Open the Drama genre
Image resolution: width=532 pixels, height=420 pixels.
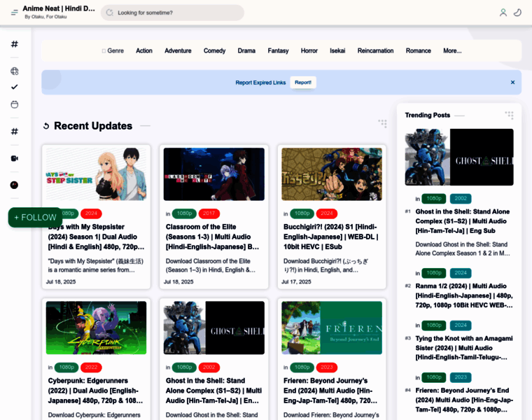tap(246, 50)
